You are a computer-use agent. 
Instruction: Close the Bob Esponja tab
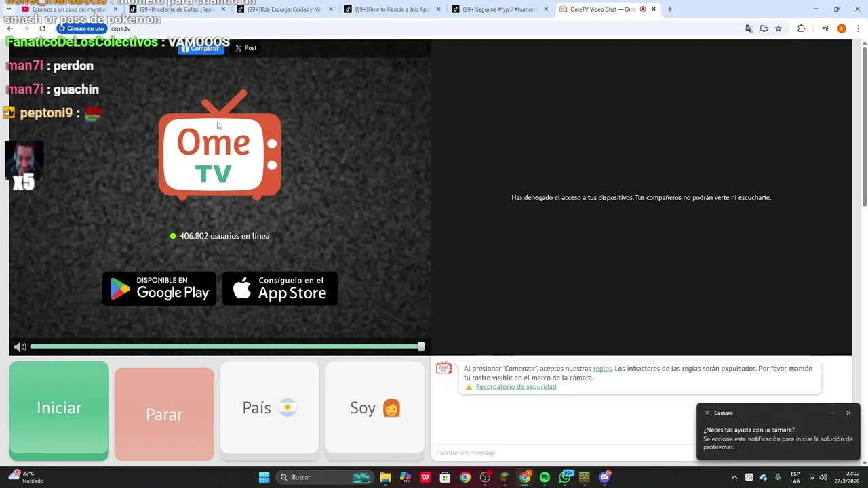(x=331, y=9)
